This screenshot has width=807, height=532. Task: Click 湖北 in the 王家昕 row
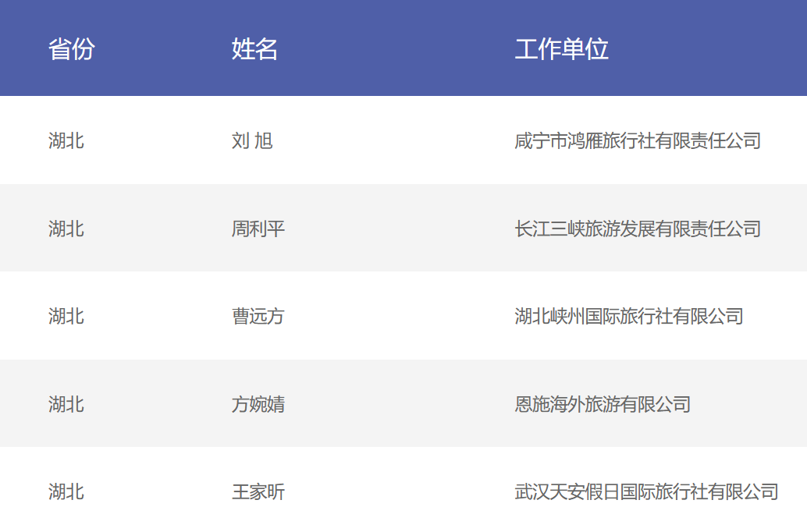tap(66, 491)
